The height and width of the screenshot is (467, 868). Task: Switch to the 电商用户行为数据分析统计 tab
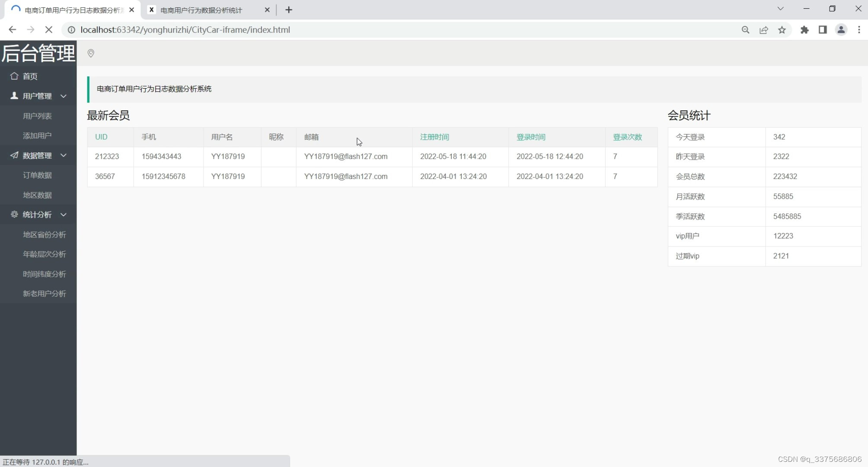[x=201, y=10]
